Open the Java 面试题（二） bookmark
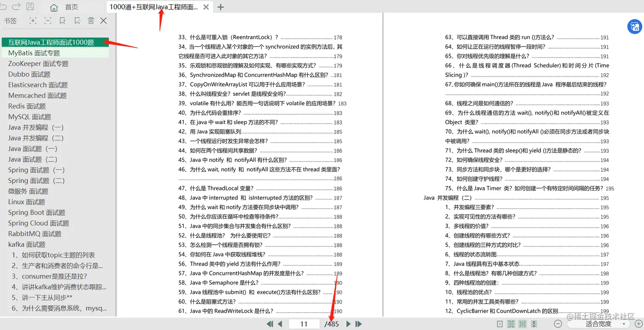This screenshot has width=644, height=330. pos(33,159)
